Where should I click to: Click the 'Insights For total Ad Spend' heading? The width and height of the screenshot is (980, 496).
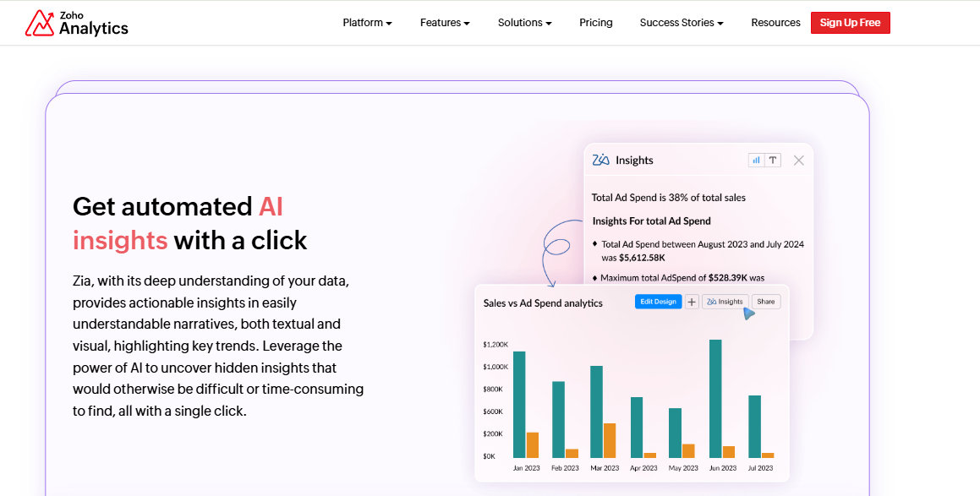tap(651, 221)
